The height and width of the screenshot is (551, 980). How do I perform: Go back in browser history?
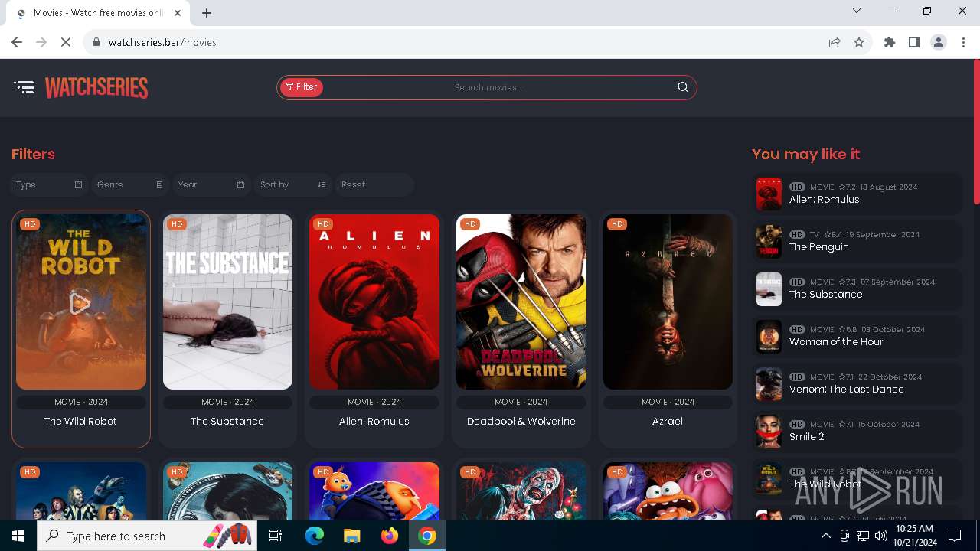click(17, 42)
